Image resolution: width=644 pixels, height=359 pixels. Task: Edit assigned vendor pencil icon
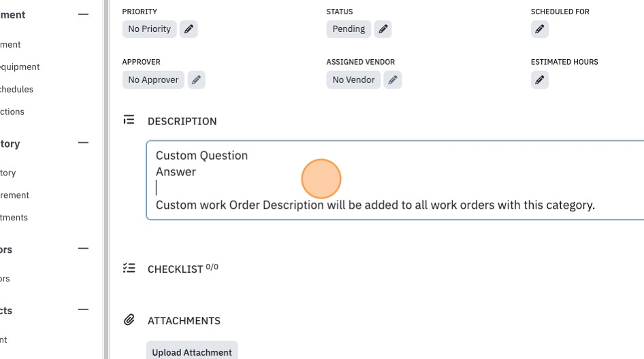393,80
